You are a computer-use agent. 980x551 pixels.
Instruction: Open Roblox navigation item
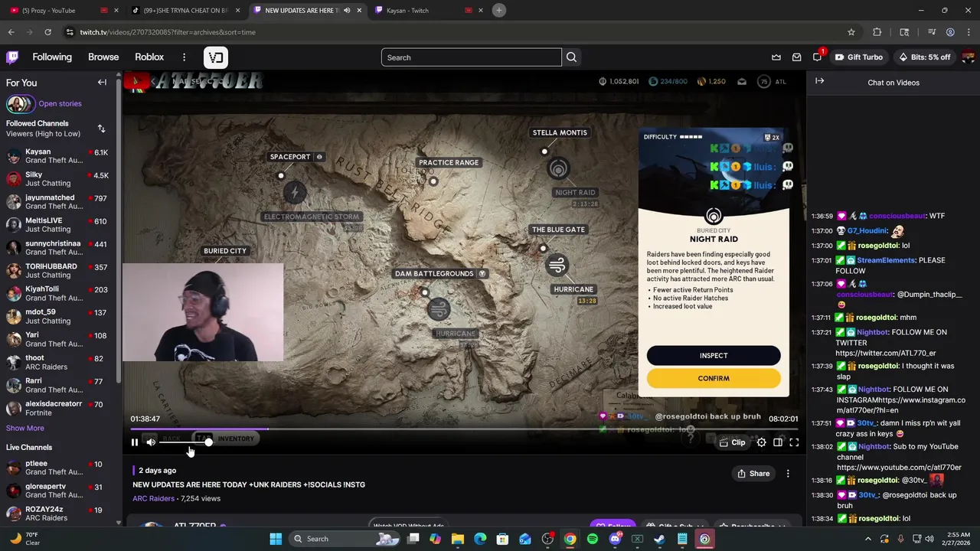pyautogui.click(x=149, y=57)
